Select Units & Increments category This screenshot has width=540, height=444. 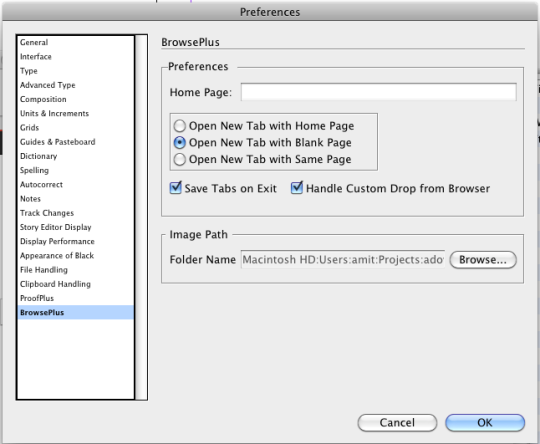(x=75, y=113)
